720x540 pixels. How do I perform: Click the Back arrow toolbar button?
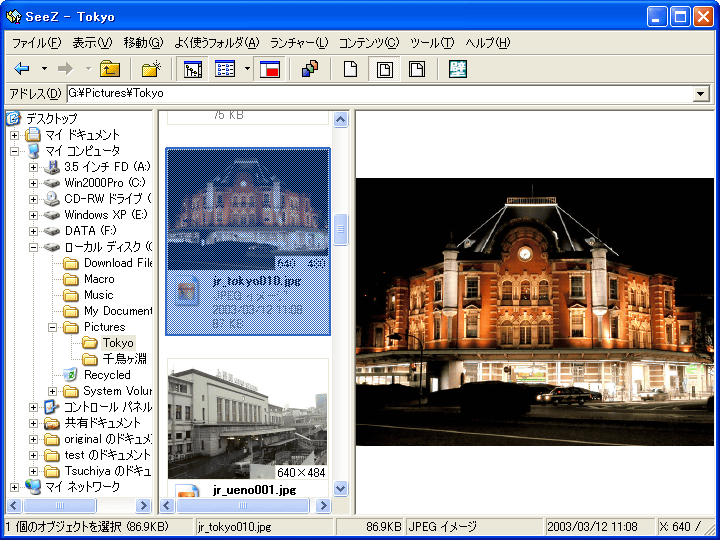22,69
